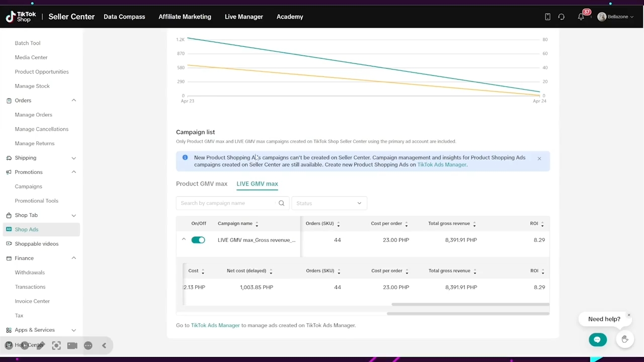Viewport: 644px width, 362px height.
Task: Click the mobile phone icon in header
Action: [547, 17]
